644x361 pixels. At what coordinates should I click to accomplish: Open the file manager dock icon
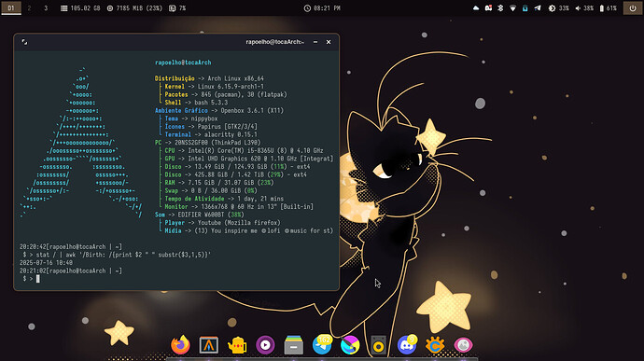(294, 345)
